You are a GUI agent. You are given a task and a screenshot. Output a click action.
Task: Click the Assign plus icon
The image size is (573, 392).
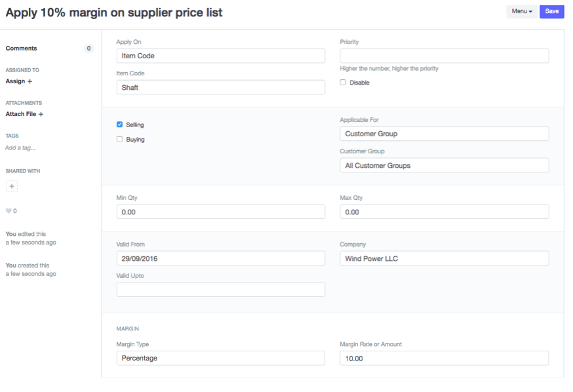pyautogui.click(x=30, y=81)
